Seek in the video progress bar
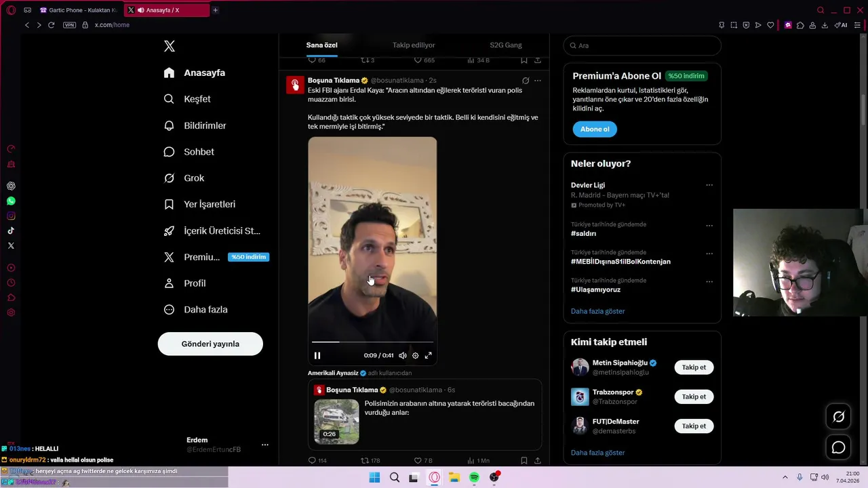This screenshot has height=488, width=868. pyautogui.click(x=372, y=342)
